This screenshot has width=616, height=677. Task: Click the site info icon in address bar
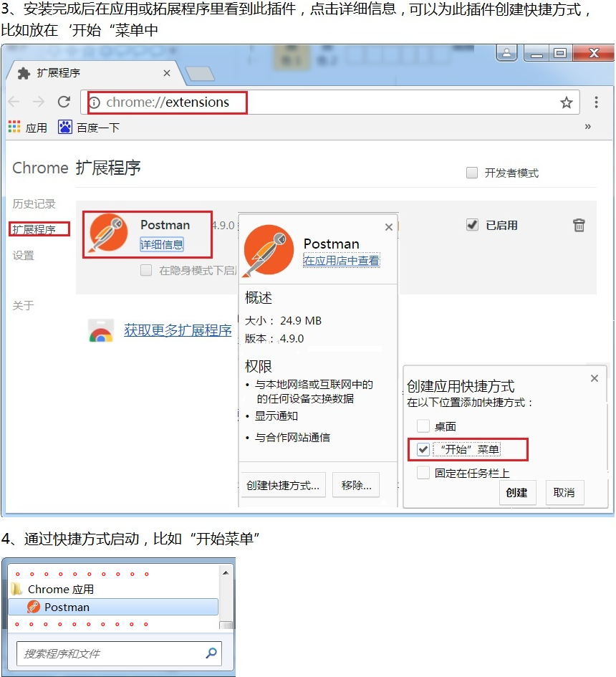pos(95,102)
